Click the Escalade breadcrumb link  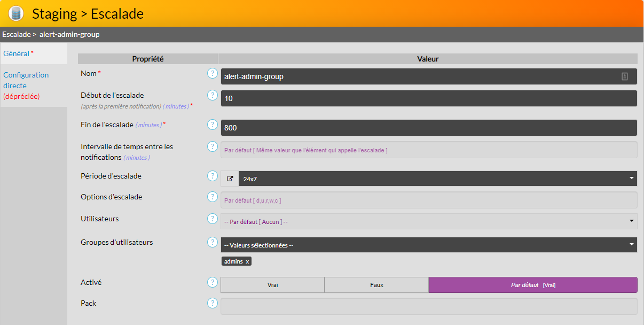click(x=15, y=34)
